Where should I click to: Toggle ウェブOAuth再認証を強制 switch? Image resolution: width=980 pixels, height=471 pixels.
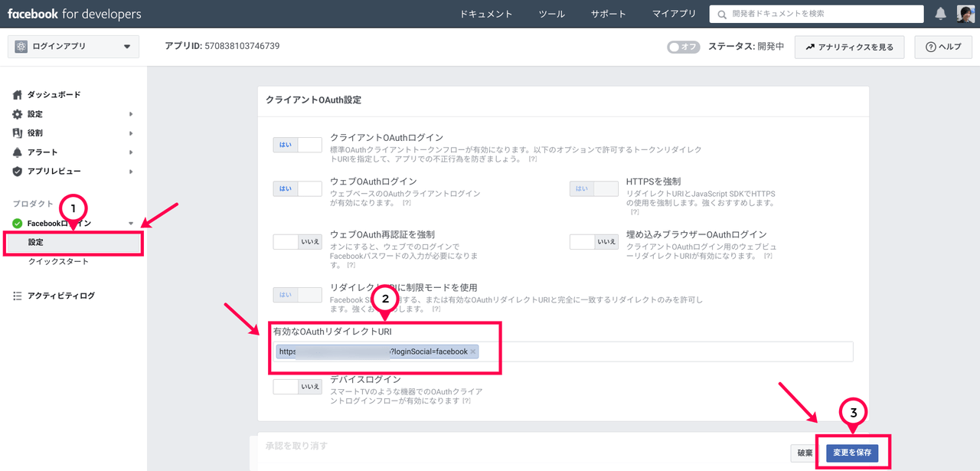point(297,241)
